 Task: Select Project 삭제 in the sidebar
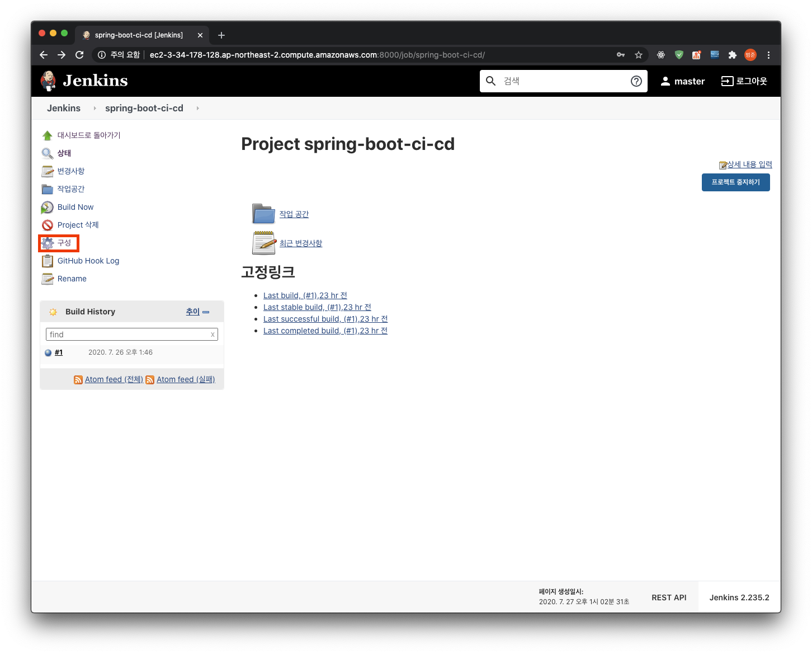point(78,225)
